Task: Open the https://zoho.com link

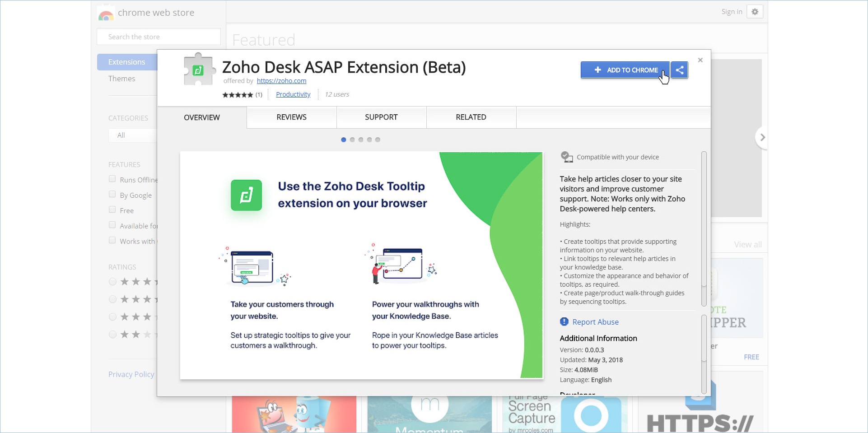Action: [281, 81]
